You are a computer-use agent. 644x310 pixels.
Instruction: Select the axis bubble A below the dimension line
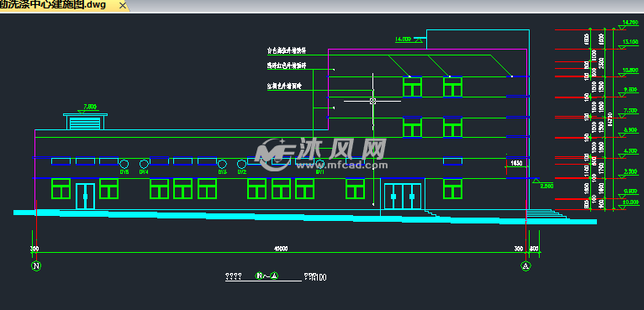point(525,265)
